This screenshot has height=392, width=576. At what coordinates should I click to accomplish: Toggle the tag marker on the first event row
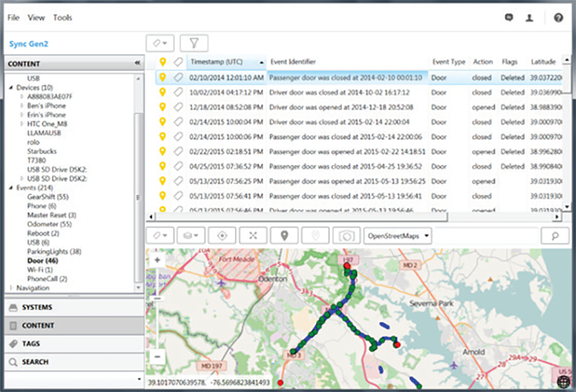point(178,77)
